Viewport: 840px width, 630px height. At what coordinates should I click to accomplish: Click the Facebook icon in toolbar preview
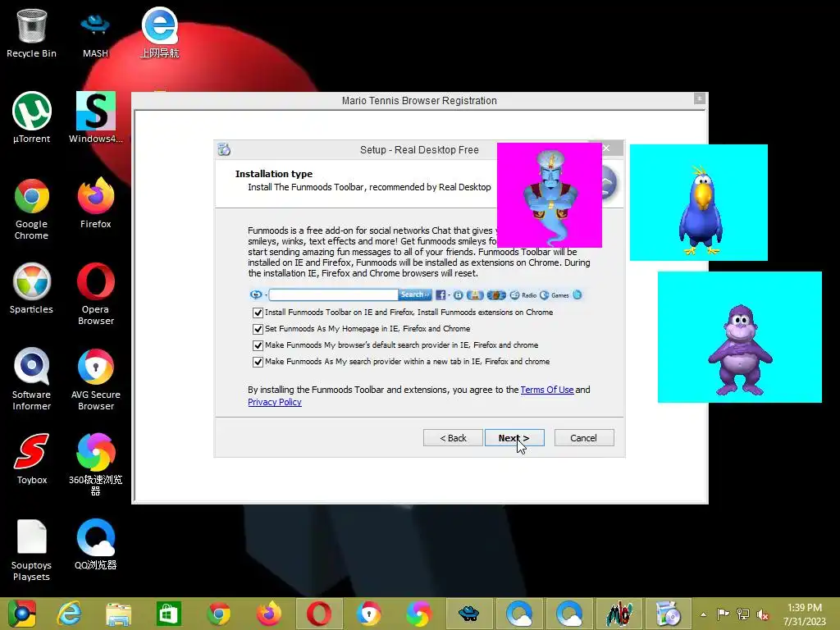441,295
